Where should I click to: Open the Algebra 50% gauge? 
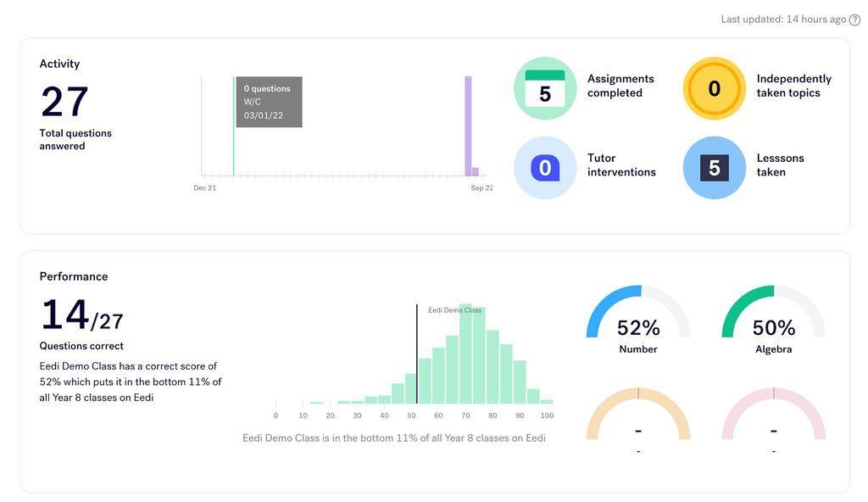tap(773, 321)
